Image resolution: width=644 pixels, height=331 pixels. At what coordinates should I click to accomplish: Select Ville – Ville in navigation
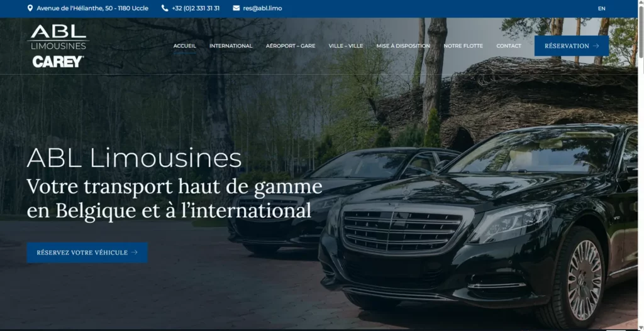(345, 46)
